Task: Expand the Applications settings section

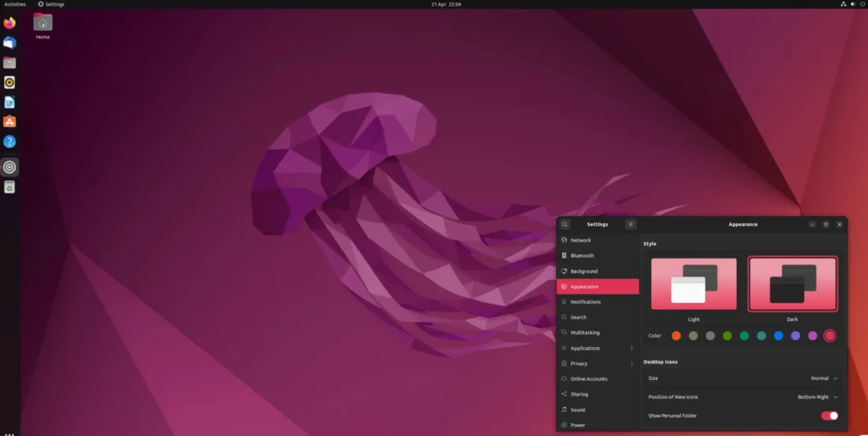Action: coord(597,348)
